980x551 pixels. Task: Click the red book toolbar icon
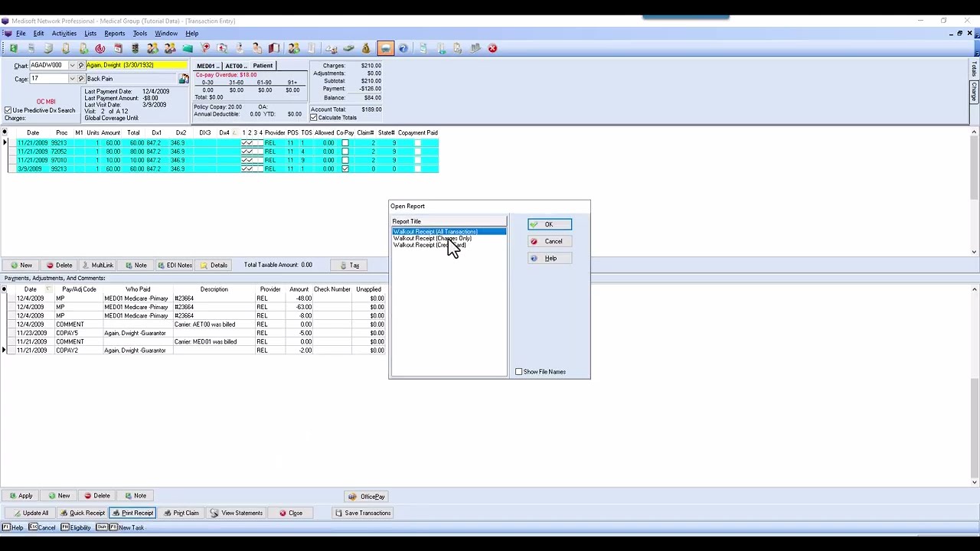(x=274, y=48)
